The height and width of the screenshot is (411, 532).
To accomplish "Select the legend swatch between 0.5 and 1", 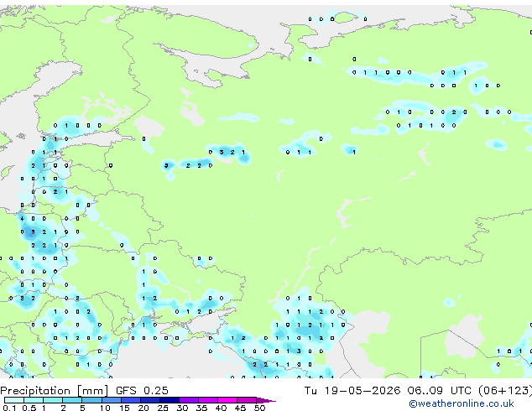I will tap(34, 400).
